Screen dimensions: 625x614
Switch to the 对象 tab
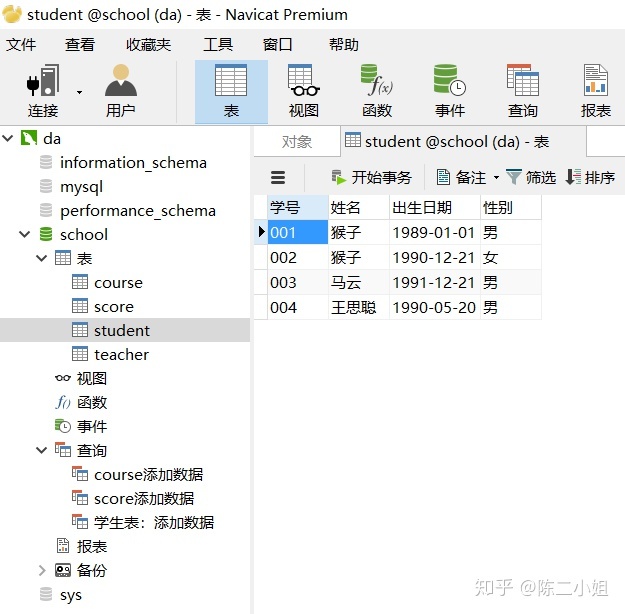pyautogui.click(x=297, y=142)
